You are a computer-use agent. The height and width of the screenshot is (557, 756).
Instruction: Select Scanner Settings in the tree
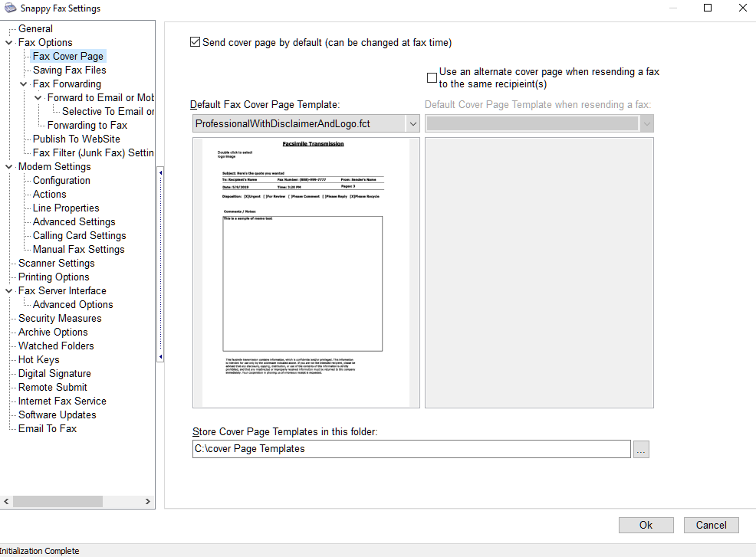tap(56, 263)
